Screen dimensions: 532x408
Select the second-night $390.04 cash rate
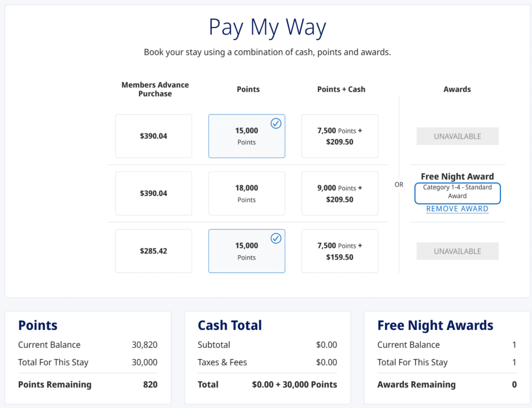click(154, 193)
